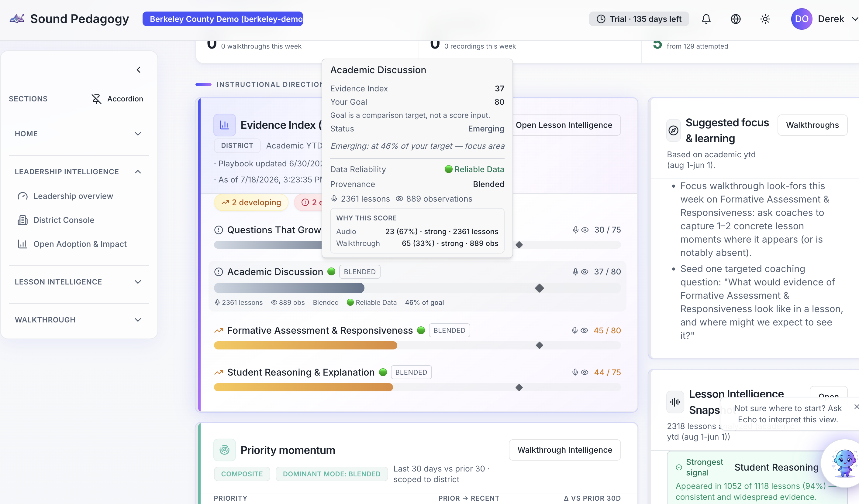Click the Walkthrough Intelligence button
The height and width of the screenshot is (504, 859).
[x=564, y=450]
